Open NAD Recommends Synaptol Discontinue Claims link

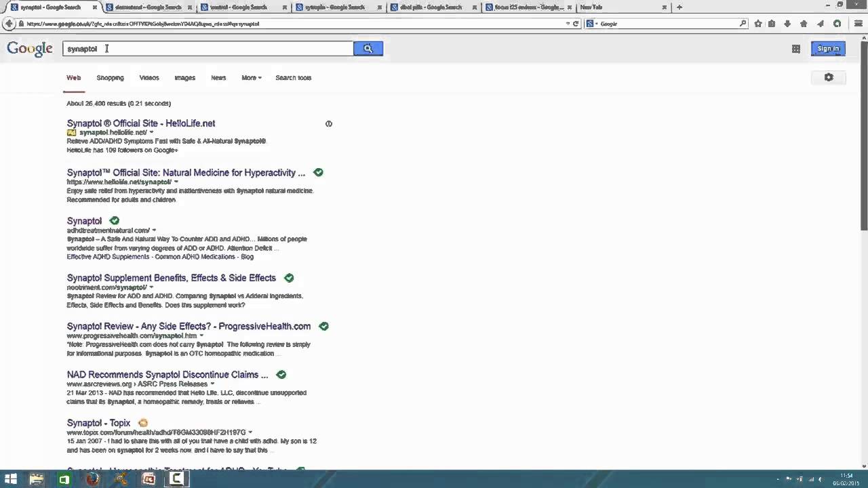(167, 375)
